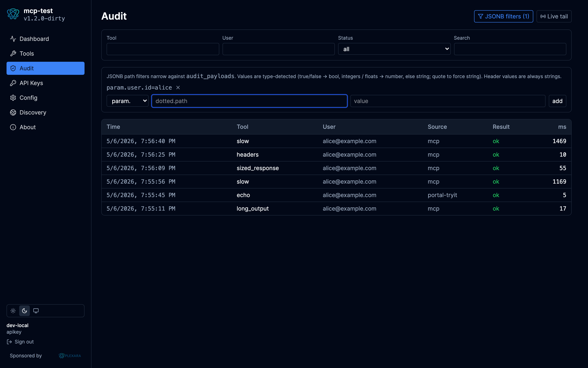Image resolution: width=588 pixels, height=368 pixels.
Task: Click the Result column header
Action: coord(501,127)
